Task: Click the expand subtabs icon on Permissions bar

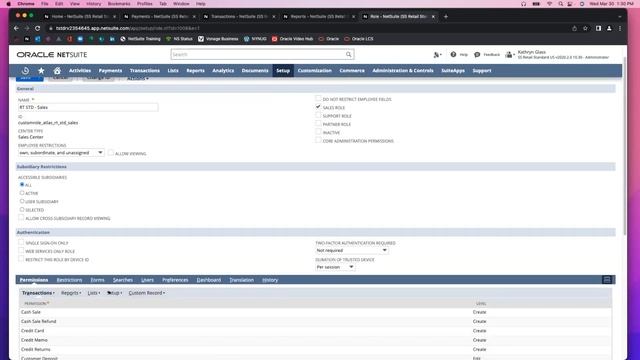Action: click(607, 280)
